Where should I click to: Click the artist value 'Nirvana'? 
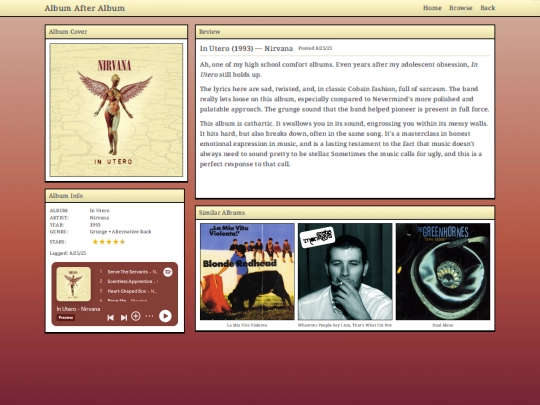click(99, 218)
